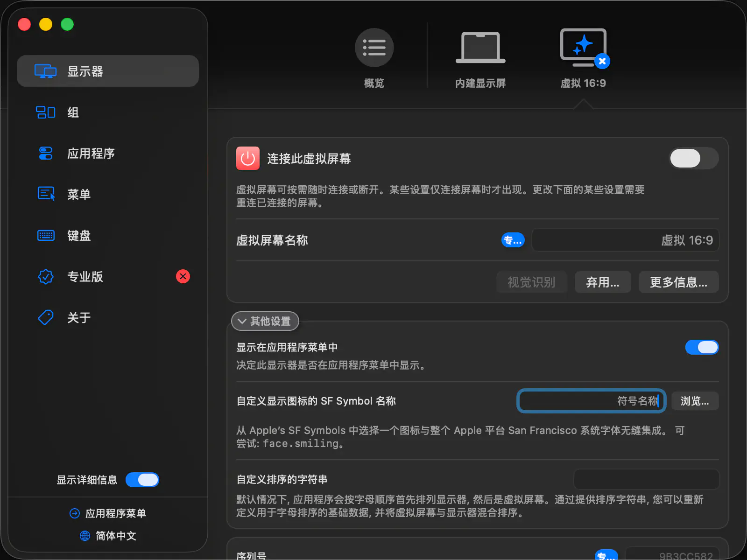Viewport: 747px width, 560px height.
Task: Open the 关于 tag icon
Action: pos(46,318)
